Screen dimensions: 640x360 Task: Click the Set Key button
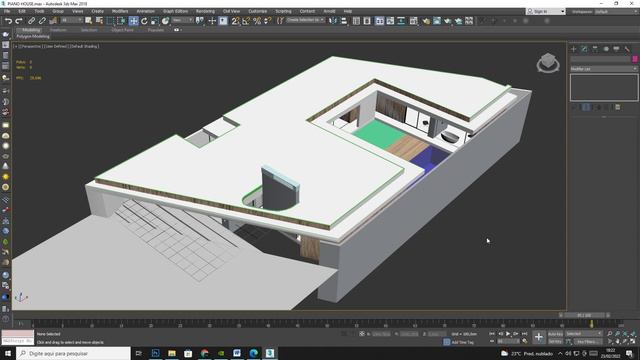pos(555,341)
